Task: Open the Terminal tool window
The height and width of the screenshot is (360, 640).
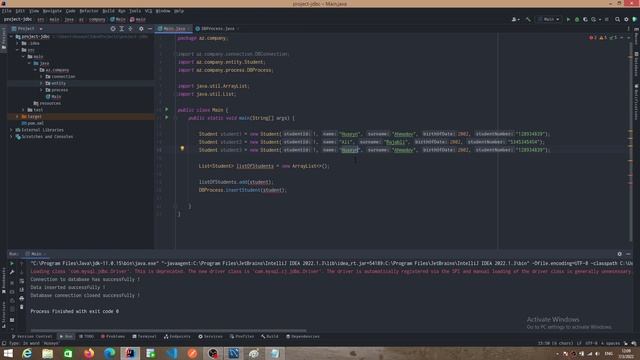Action: pos(144,336)
